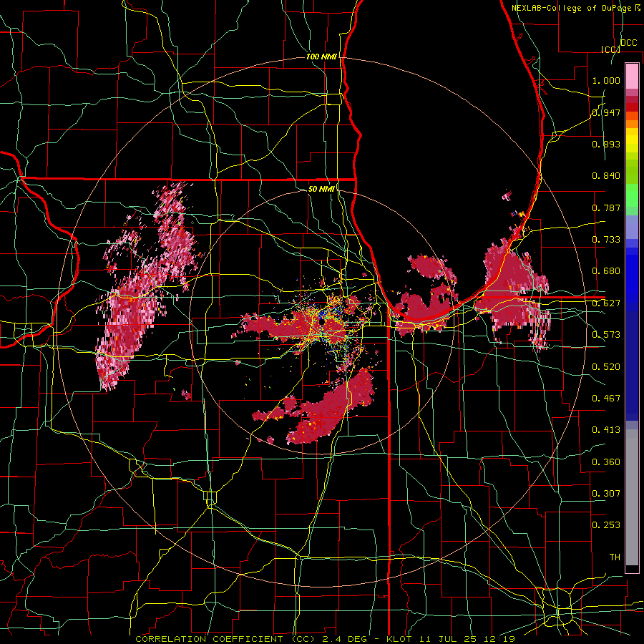Click the 0.360 color scale value

pyautogui.click(x=606, y=462)
